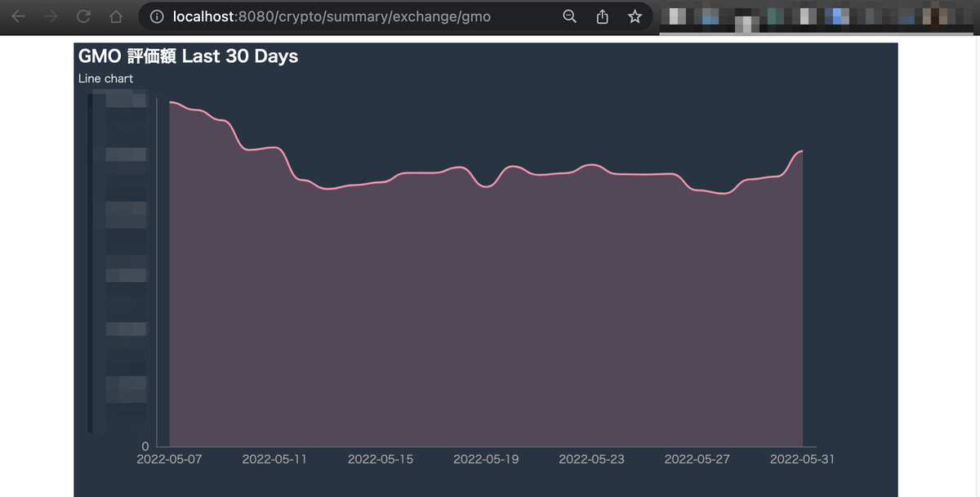The image size is (980, 497).
Task: Select x-axis label 2022-05-07
Action: pos(169,459)
